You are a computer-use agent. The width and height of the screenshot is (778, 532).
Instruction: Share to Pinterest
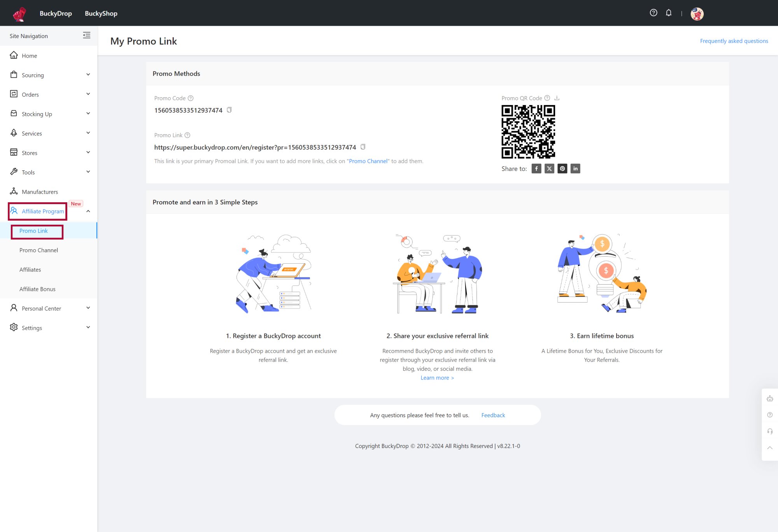coord(562,168)
